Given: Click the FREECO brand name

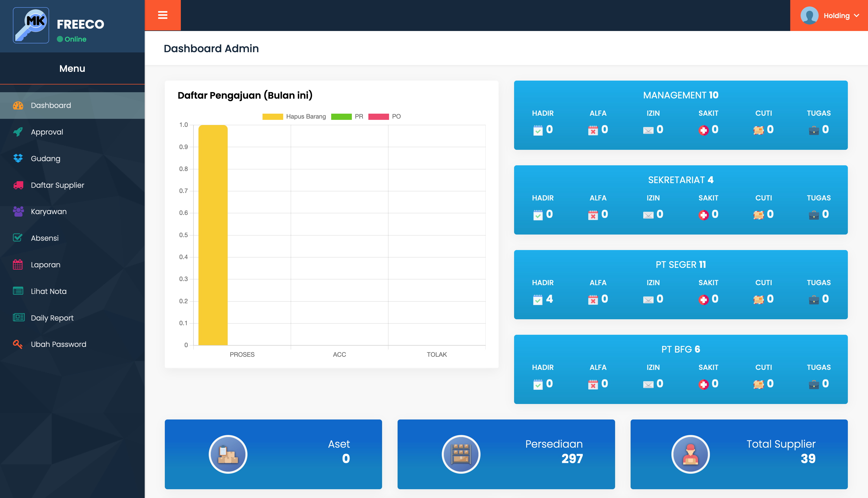Looking at the screenshot, I should pyautogui.click(x=80, y=24).
